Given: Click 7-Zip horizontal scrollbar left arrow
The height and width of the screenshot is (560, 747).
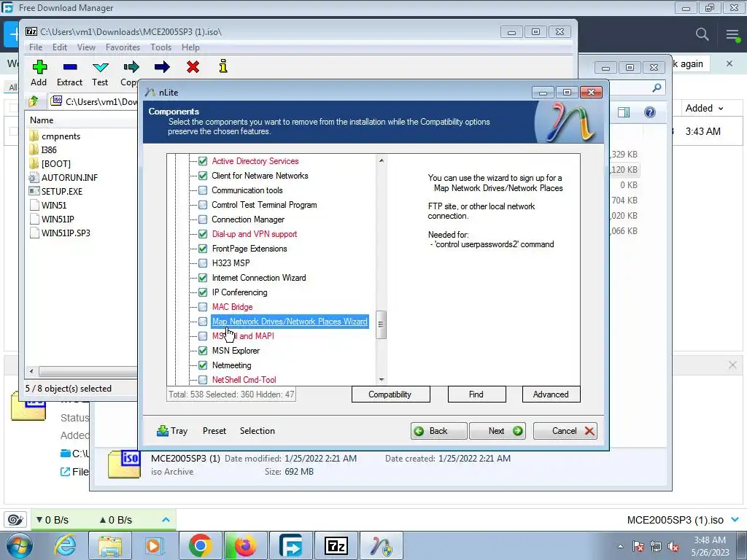Looking at the screenshot, I should pyautogui.click(x=31, y=371).
